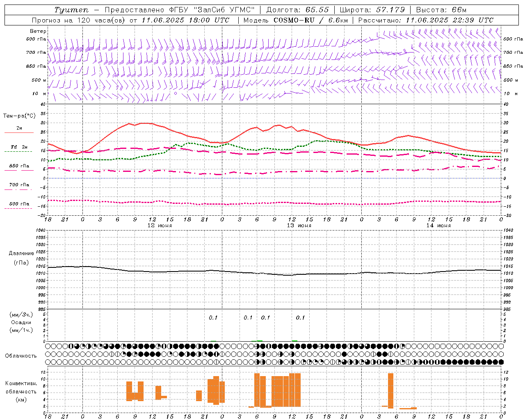Click the 'Конвективн.' convective cloud label

(21, 383)
